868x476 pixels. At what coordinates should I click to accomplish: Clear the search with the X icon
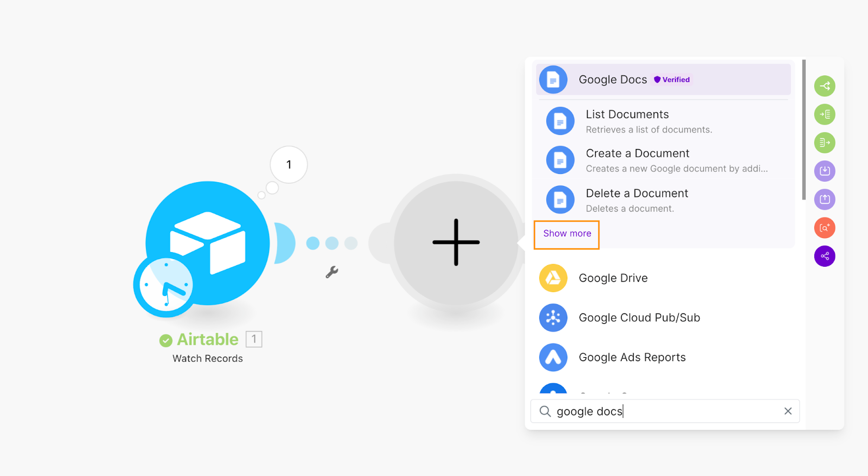(788, 411)
